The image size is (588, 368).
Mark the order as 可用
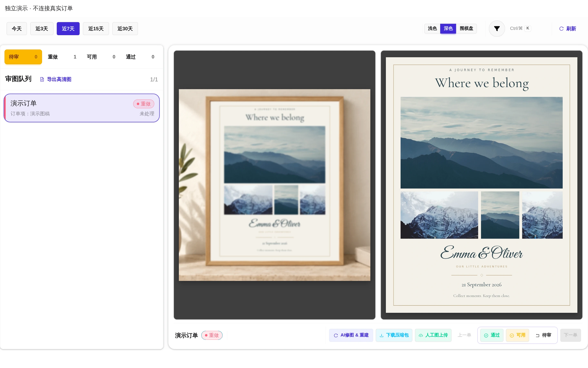[x=518, y=335]
